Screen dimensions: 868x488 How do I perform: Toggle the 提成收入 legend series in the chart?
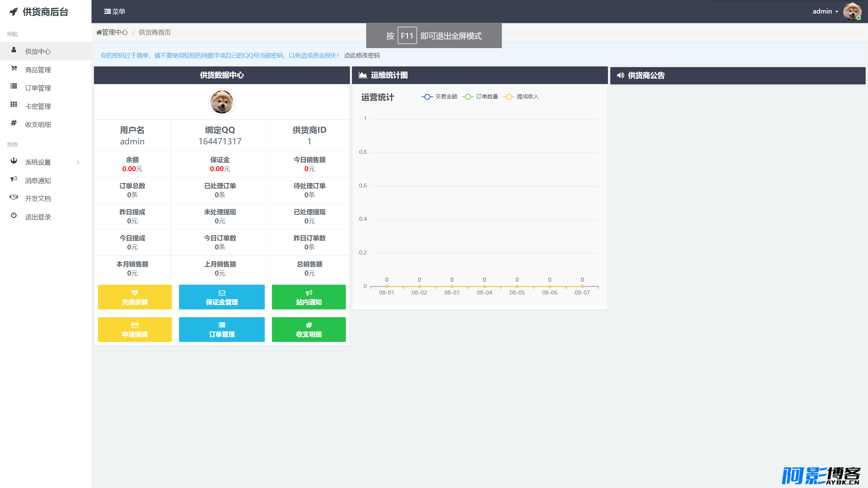click(521, 97)
